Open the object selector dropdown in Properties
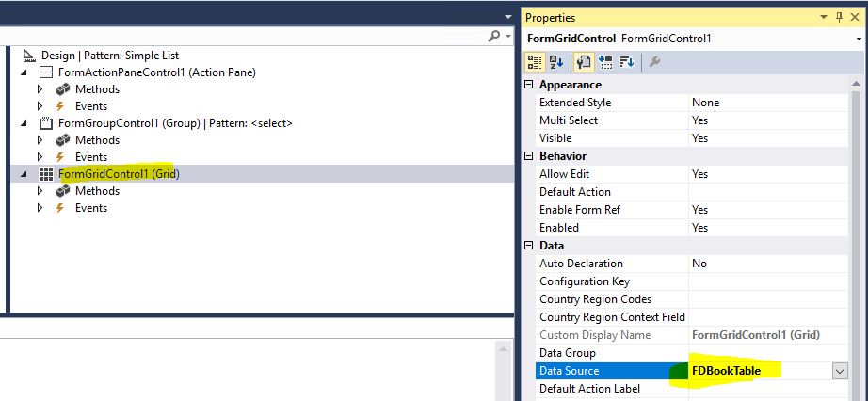This screenshot has width=868, height=401. pyautogui.click(x=859, y=40)
